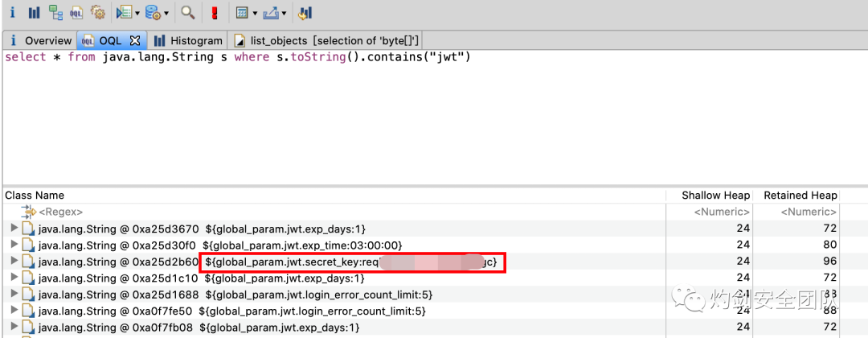The width and height of the screenshot is (868, 338).
Task: Open the OQL editor toolbar icon
Action: coord(76,12)
